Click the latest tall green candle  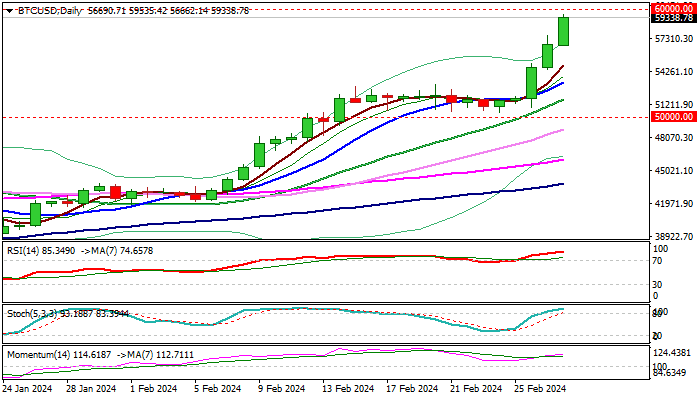[564, 31]
